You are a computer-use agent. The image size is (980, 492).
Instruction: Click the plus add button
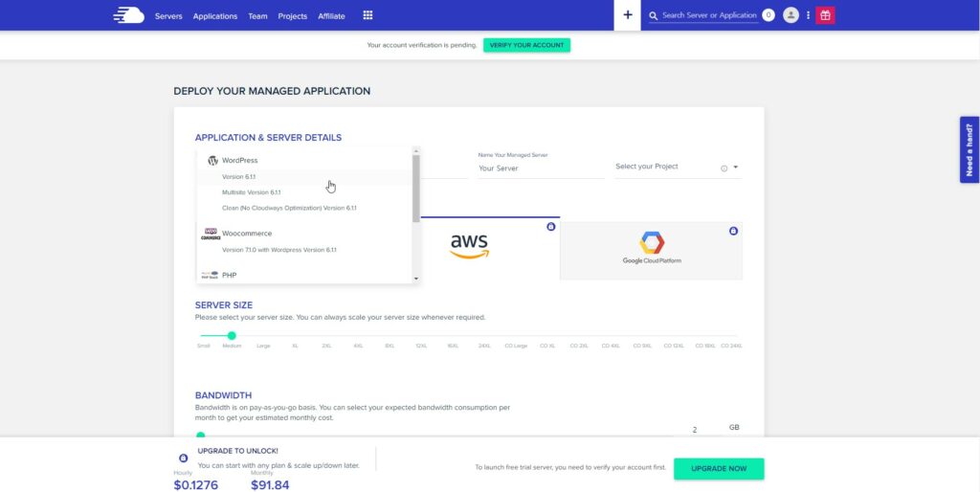coord(628,15)
